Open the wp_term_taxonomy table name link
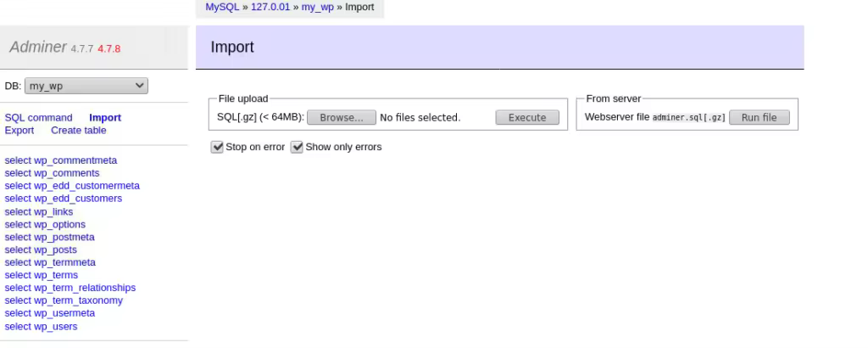868x348 pixels. pyautogui.click(x=79, y=300)
